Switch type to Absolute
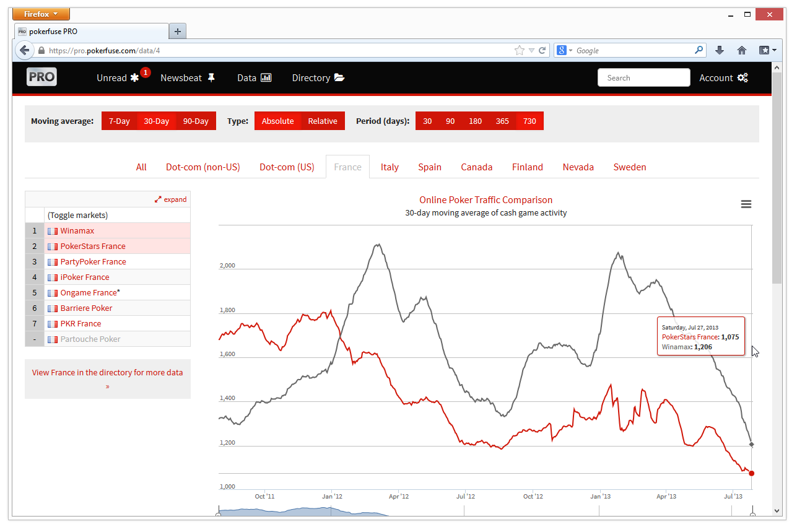The image size is (797, 532). pyautogui.click(x=277, y=121)
